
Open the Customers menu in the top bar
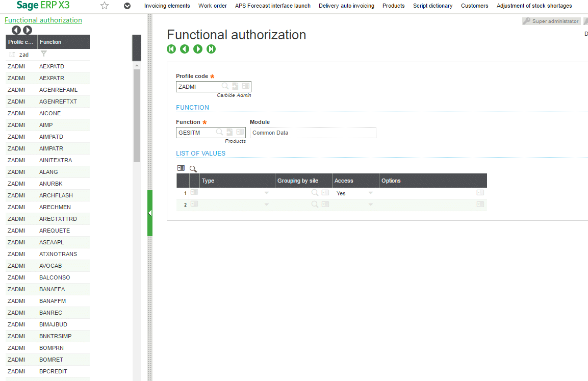pyautogui.click(x=474, y=6)
